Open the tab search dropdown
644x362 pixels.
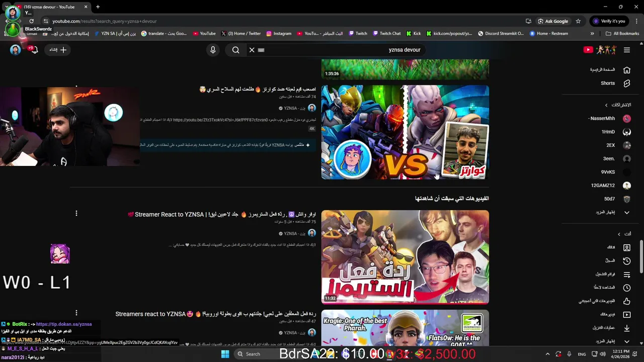pos(6,7)
